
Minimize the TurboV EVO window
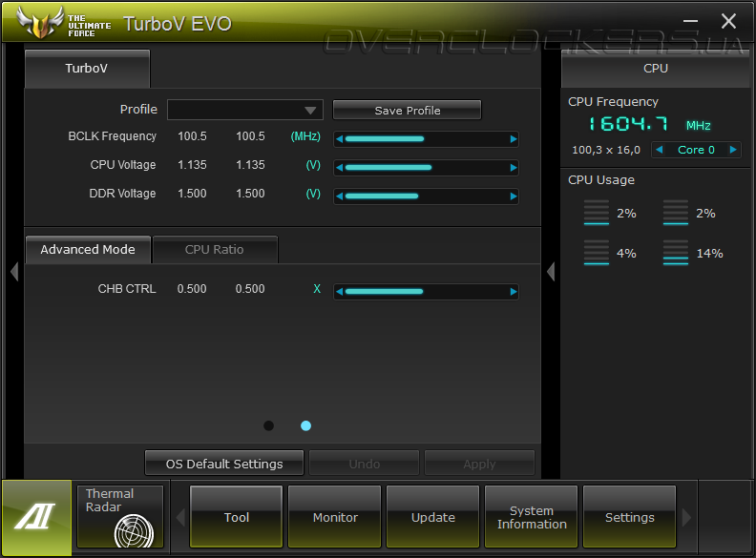coord(690,21)
